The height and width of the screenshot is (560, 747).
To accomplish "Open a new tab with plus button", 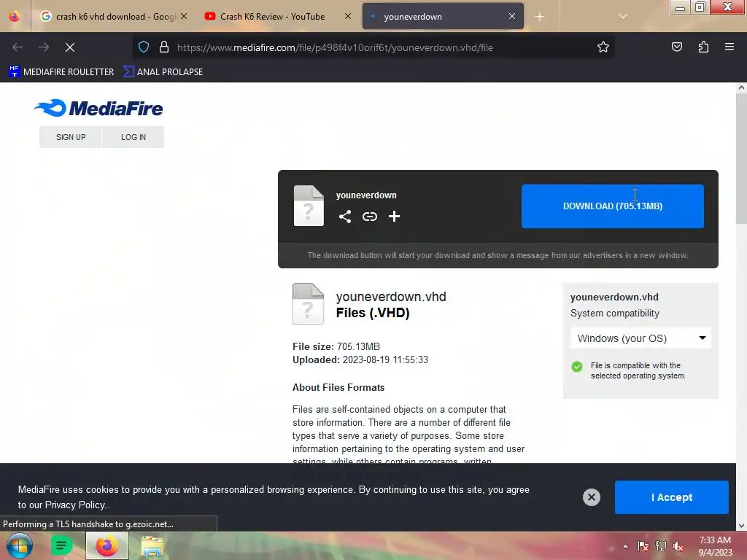I will click(x=539, y=17).
